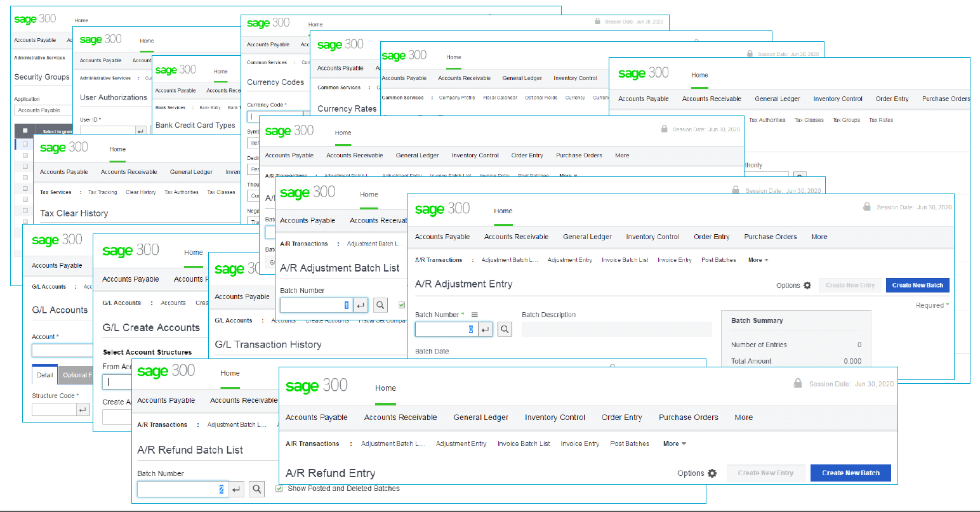
Task: Click the go arrow beside Structure Code field
Action: pyautogui.click(x=83, y=410)
